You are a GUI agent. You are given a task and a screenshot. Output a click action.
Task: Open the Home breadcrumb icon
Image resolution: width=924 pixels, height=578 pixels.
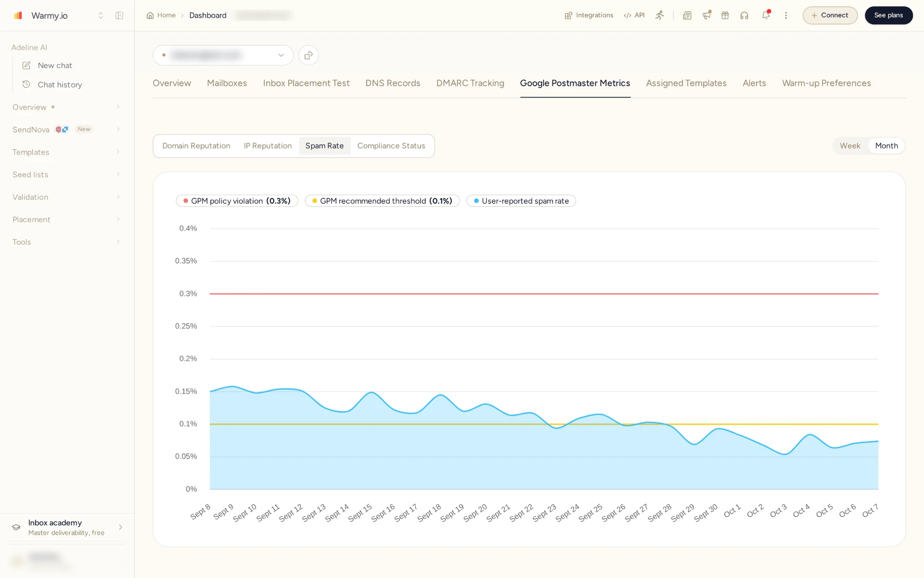coord(150,15)
